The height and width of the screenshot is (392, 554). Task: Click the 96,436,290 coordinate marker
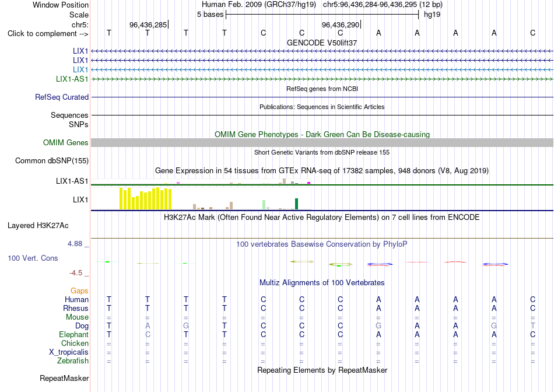coord(340,24)
